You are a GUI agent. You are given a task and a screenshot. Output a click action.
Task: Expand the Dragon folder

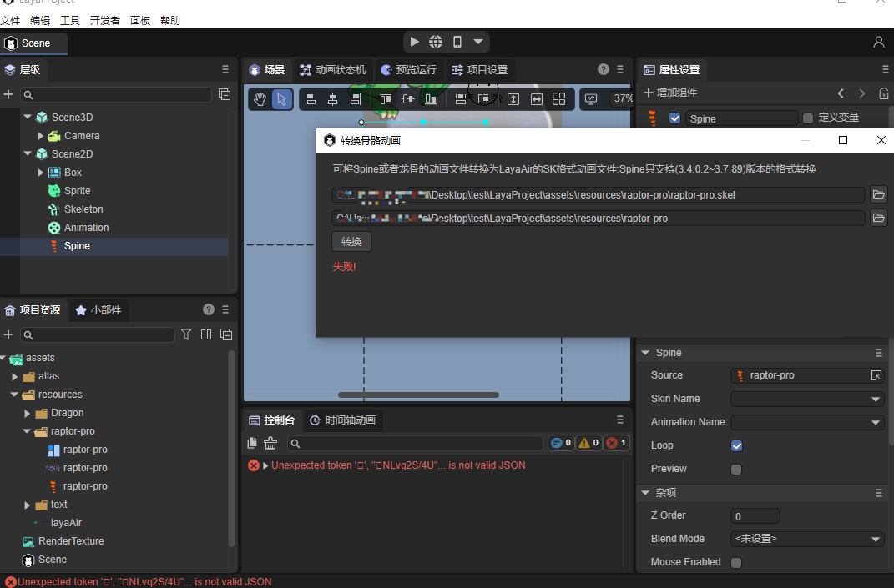(x=27, y=413)
